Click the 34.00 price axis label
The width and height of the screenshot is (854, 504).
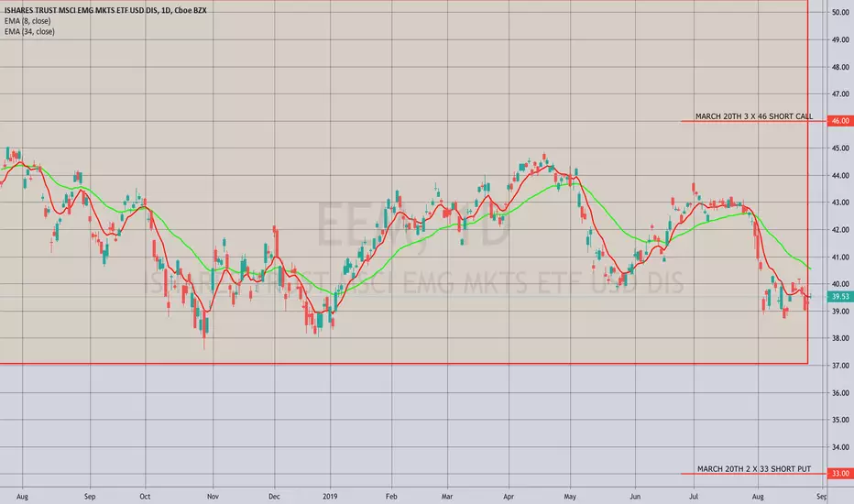tap(840, 447)
